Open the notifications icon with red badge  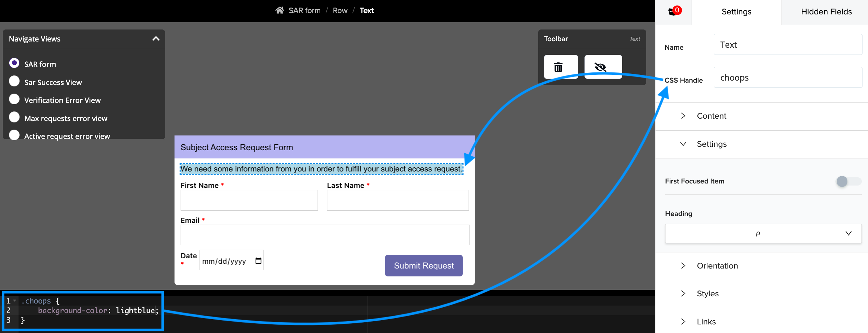pos(674,11)
